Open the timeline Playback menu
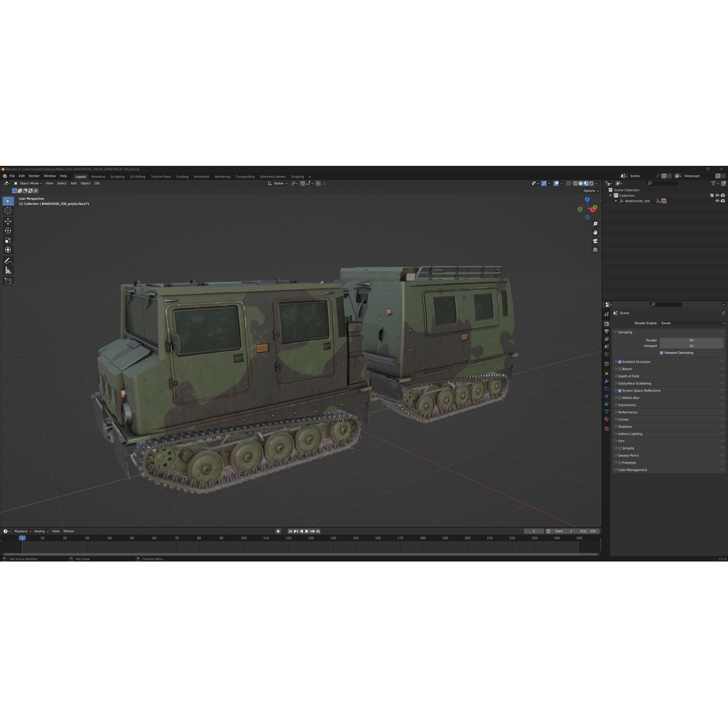Screen dimensions: 728x728 pos(22,532)
